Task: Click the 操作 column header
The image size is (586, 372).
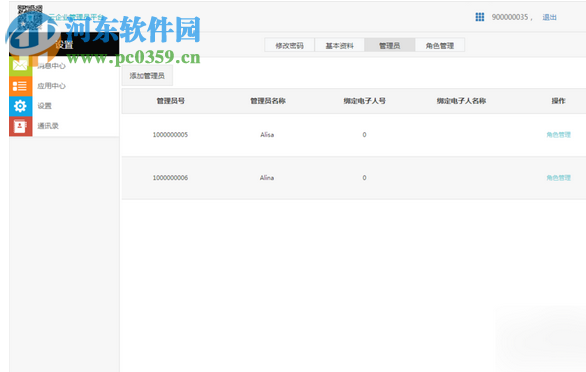Action: (x=558, y=101)
